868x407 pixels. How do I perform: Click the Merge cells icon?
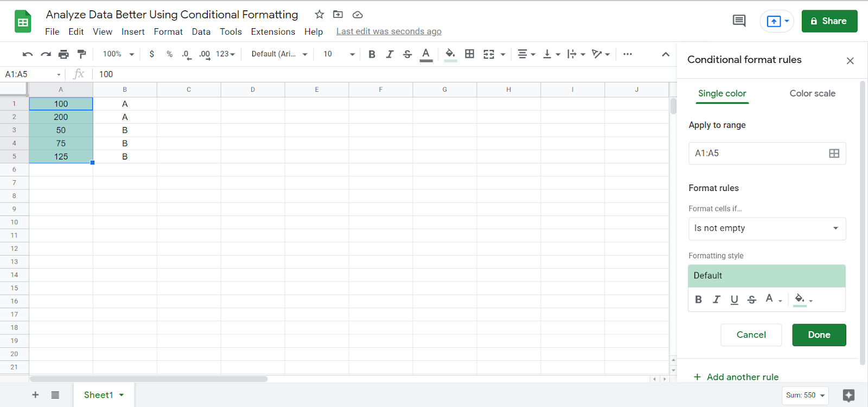489,54
